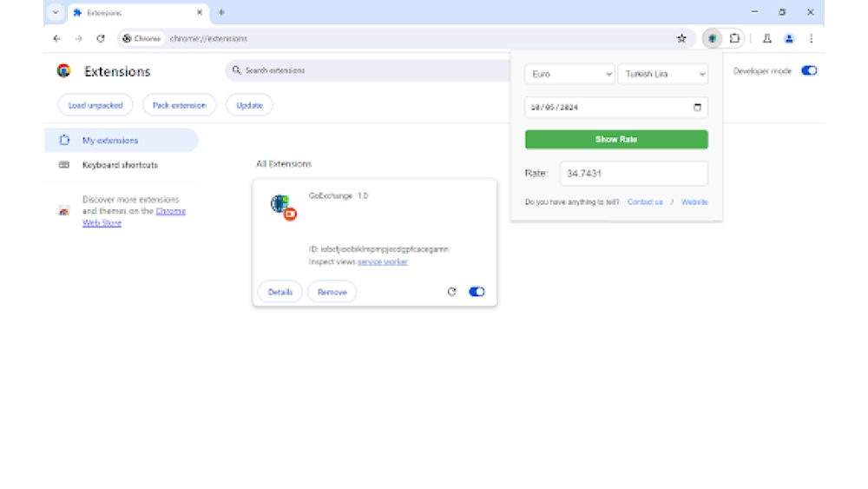
Task: Open GoExchange Details
Action: coord(280,292)
